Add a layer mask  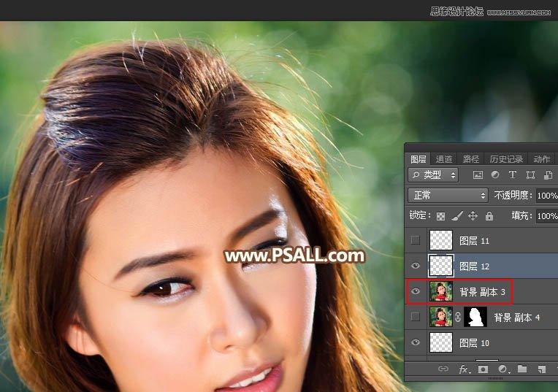pyautogui.click(x=483, y=369)
